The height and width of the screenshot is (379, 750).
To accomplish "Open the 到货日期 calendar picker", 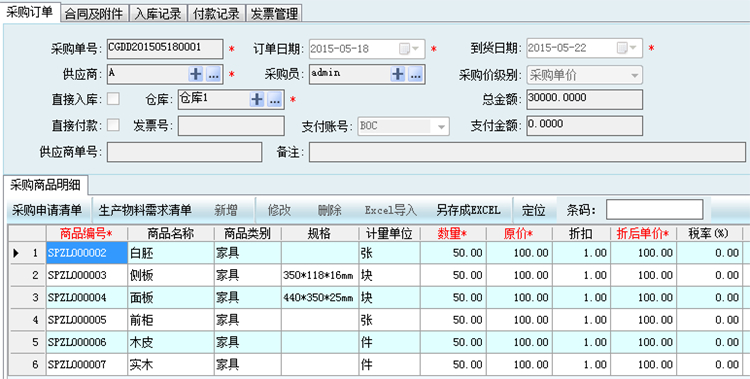I will pos(627,48).
